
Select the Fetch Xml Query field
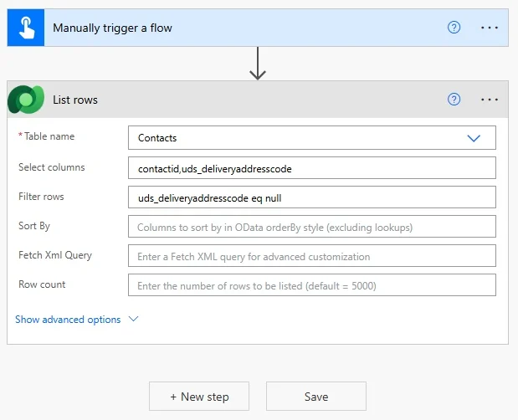click(311, 256)
